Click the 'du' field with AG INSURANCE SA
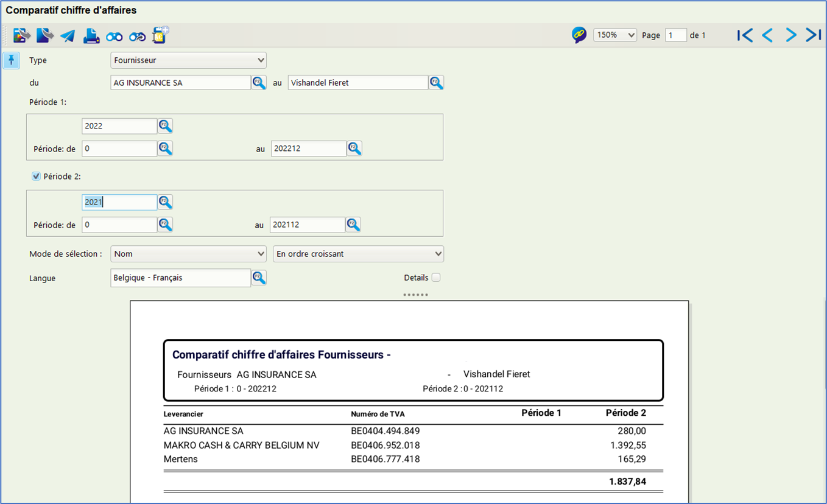The height and width of the screenshot is (504, 827). [181, 83]
